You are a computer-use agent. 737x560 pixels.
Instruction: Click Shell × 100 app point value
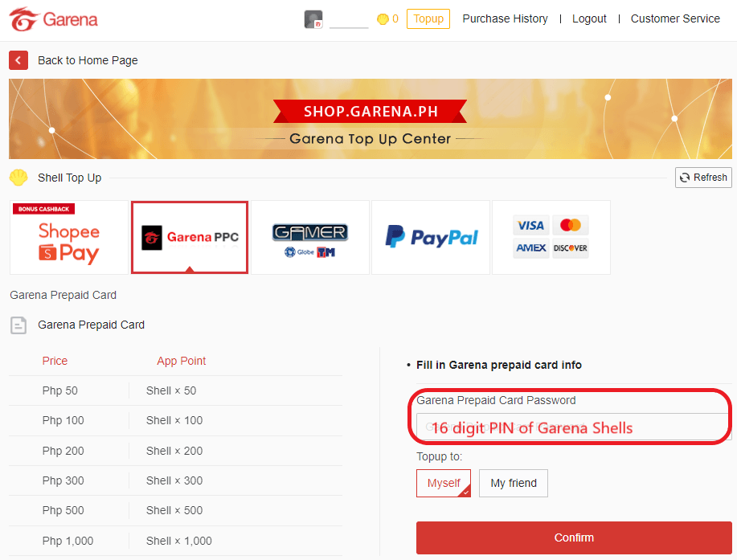(174, 420)
